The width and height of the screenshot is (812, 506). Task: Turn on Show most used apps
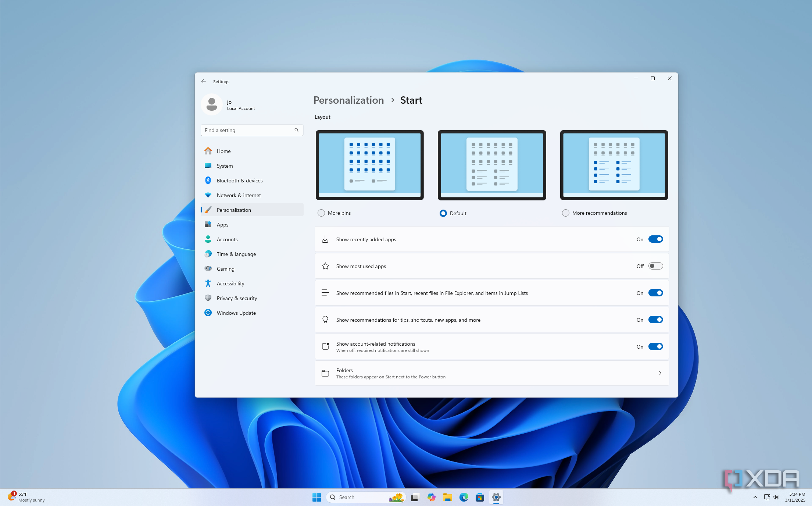655,266
